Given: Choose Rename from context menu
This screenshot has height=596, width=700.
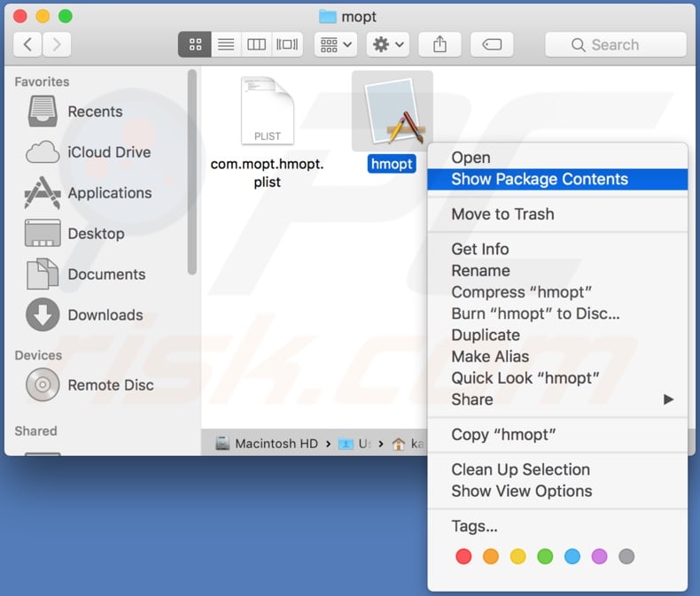Looking at the screenshot, I should (x=557, y=270).
